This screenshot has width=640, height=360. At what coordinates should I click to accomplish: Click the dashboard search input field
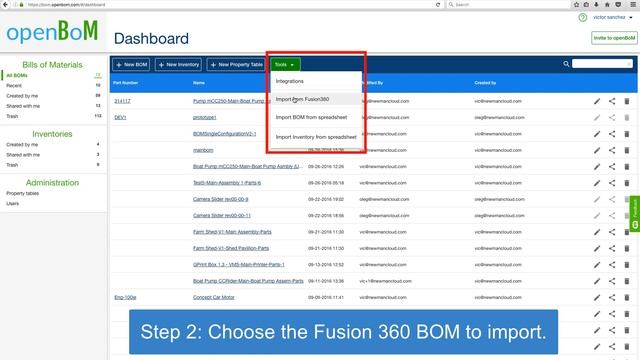602,64
